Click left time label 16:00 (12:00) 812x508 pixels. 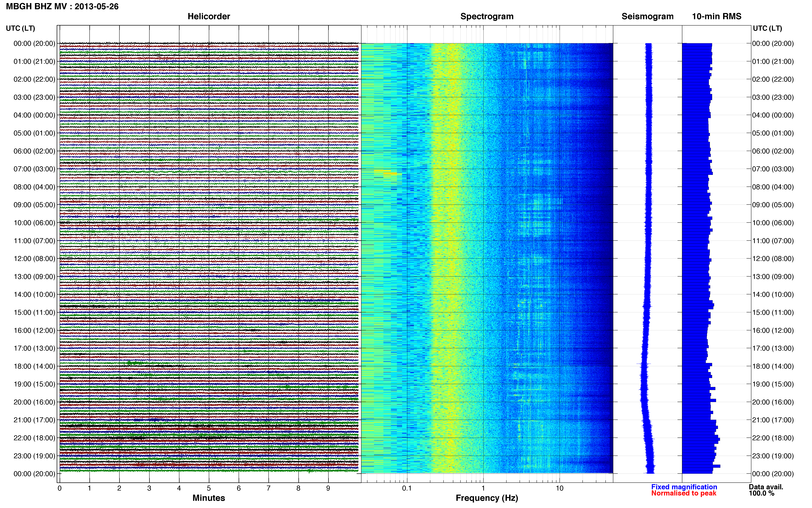34,330
